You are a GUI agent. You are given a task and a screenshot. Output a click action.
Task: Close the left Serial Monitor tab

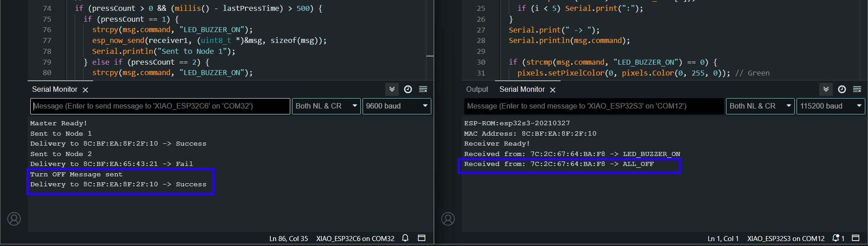click(x=85, y=90)
